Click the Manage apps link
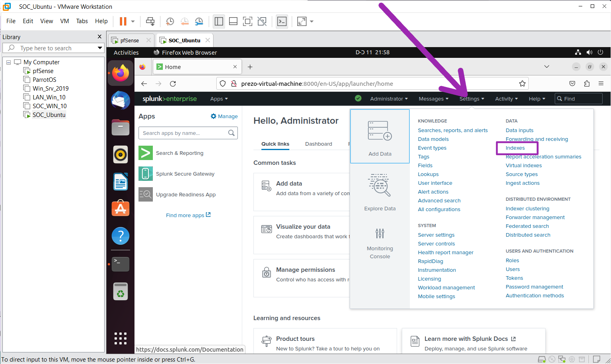This screenshot has width=611, height=364. (x=224, y=117)
